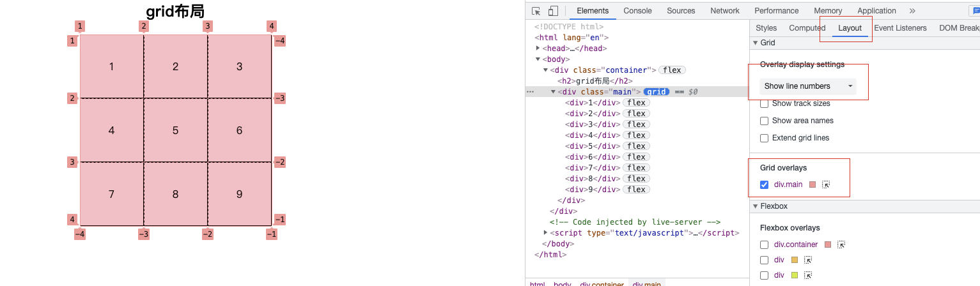
Task: Click the reveal icon beside the orange div swatch
Action: 808,260
